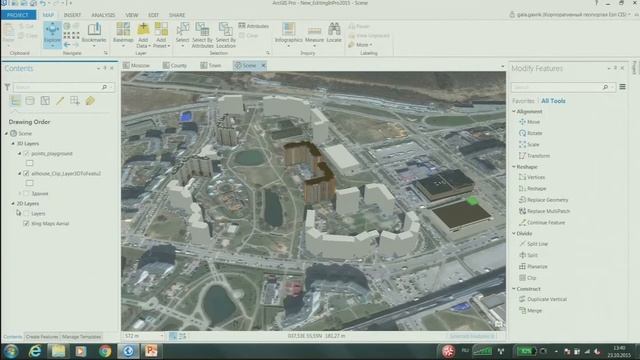Switch to the Moscow map view tab

(x=137, y=65)
